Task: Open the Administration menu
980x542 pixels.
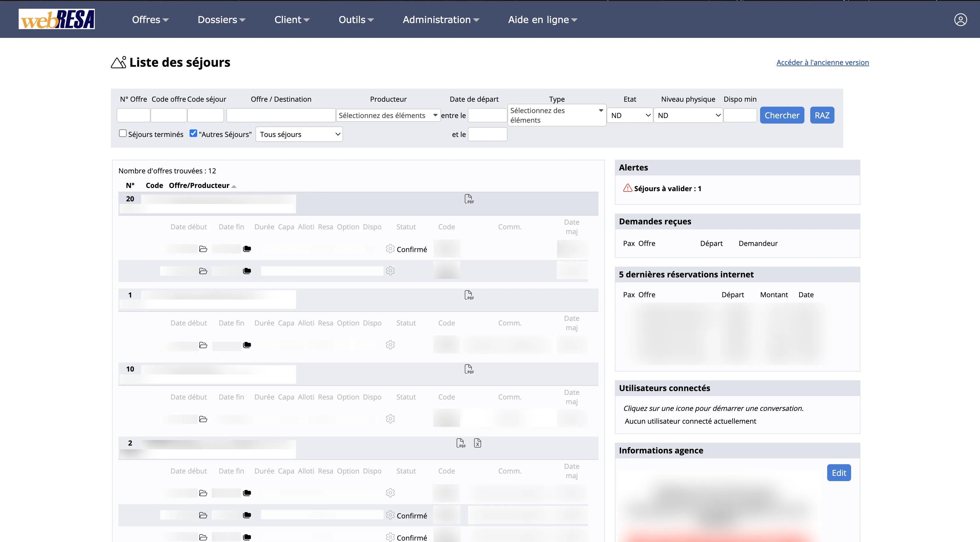Action: coord(441,20)
